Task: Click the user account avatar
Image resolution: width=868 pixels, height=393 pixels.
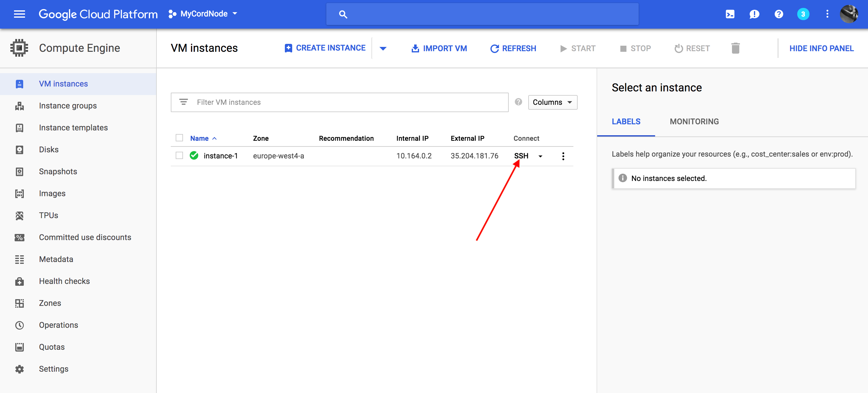Action: pyautogui.click(x=849, y=14)
